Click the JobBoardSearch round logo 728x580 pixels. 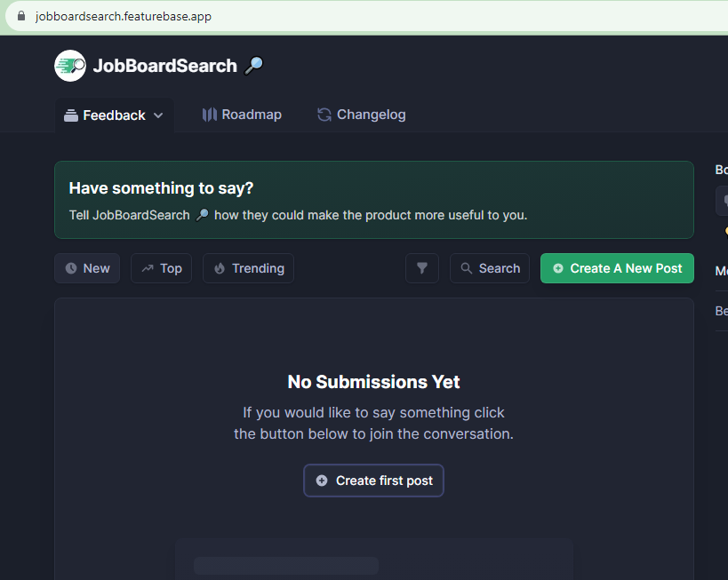(70, 66)
